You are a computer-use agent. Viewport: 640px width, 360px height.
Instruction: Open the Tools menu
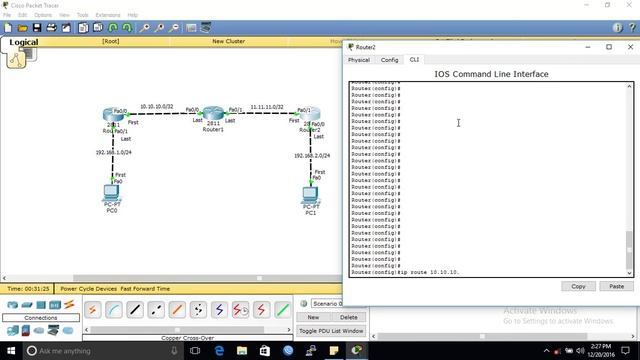click(x=82, y=15)
